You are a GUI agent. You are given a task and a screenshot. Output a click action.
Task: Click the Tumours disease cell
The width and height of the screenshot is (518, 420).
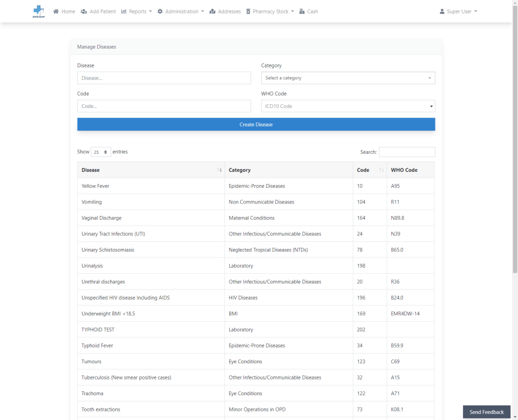tap(151, 362)
